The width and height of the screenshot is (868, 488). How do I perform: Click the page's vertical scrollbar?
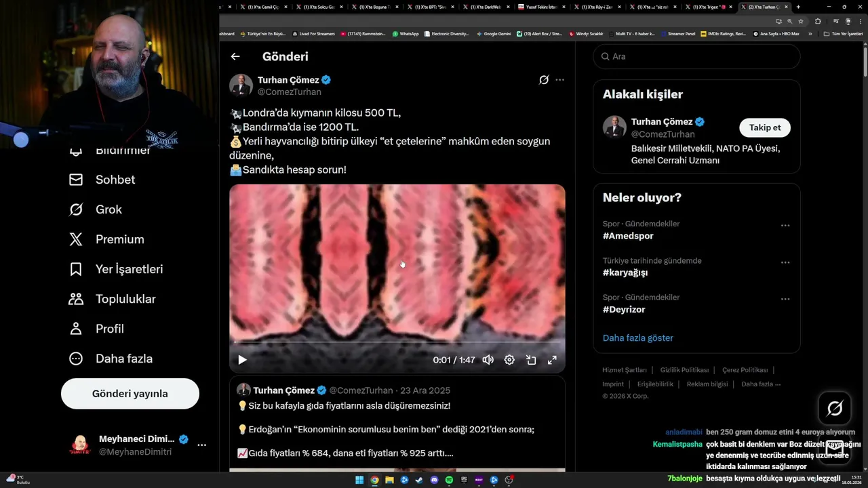[x=865, y=61]
